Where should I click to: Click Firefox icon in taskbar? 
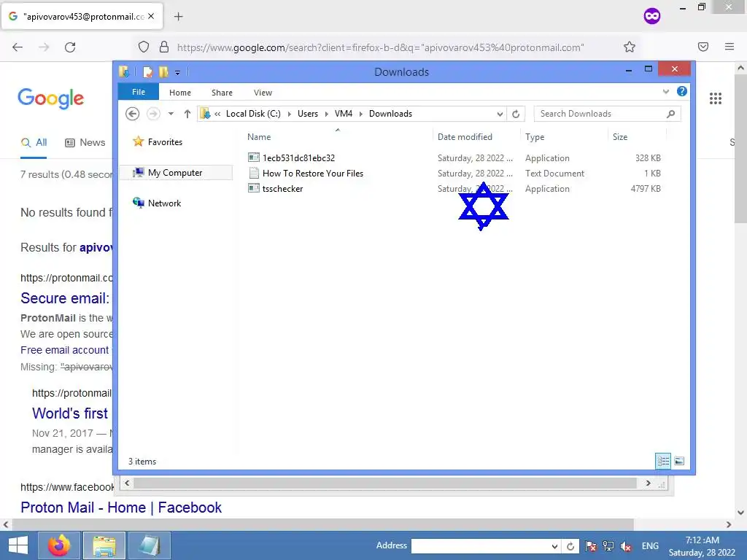click(x=59, y=545)
